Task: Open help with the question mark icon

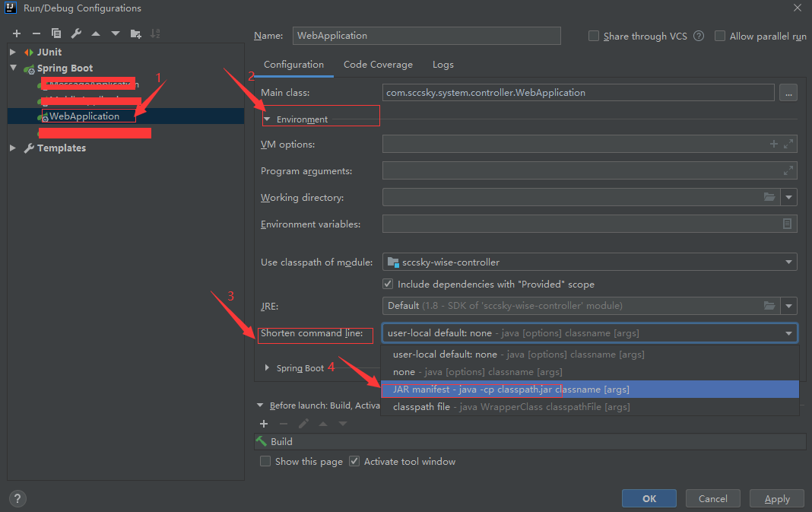Action: [17, 498]
